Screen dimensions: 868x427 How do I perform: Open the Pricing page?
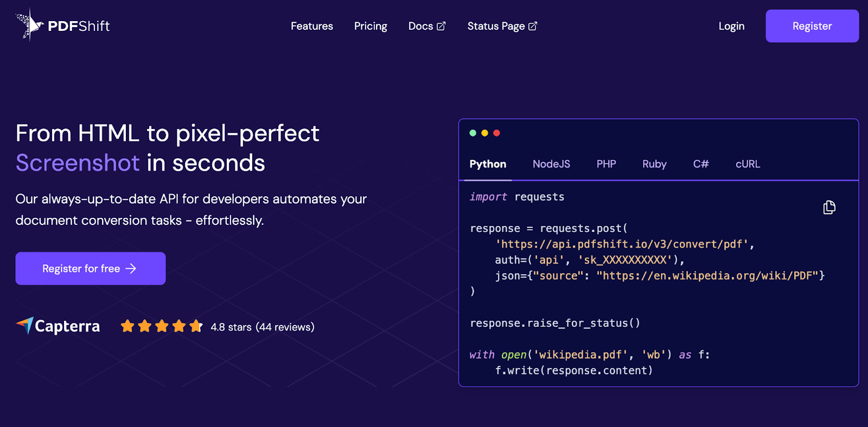pos(371,26)
